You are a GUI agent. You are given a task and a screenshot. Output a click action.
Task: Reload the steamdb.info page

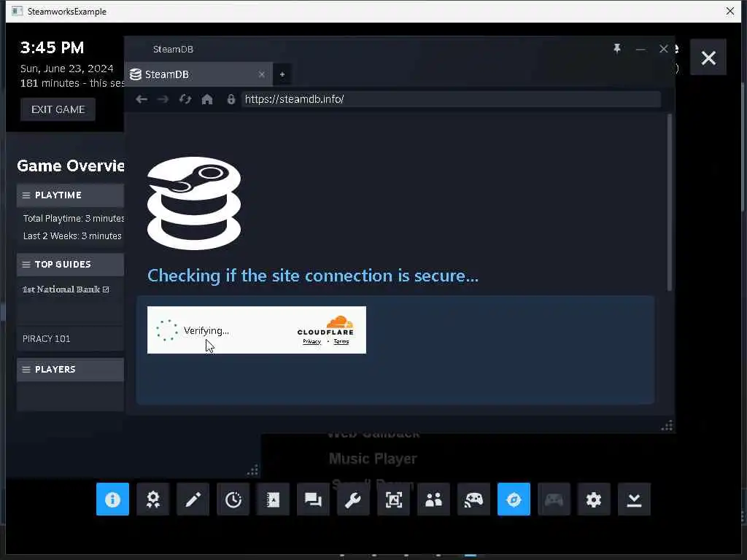(185, 99)
